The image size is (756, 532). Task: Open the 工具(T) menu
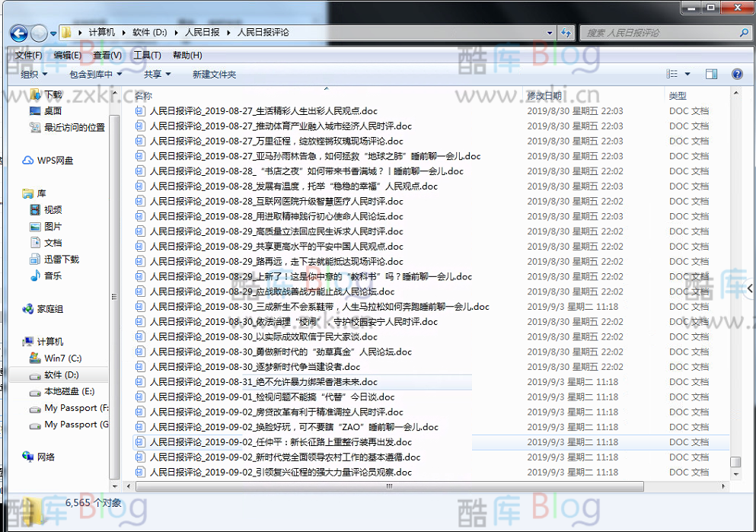click(x=147, y=56)
